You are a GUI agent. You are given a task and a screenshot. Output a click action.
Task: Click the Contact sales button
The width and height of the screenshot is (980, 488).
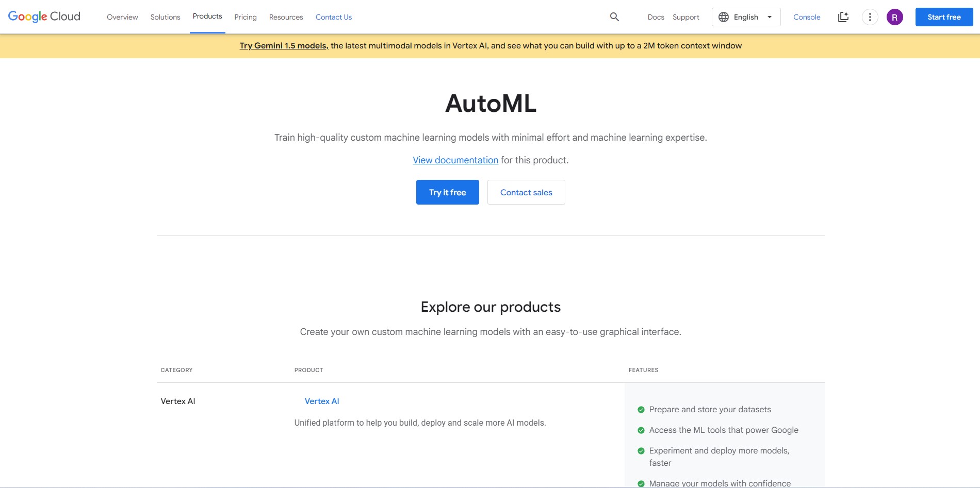click(x=526, y=192)
